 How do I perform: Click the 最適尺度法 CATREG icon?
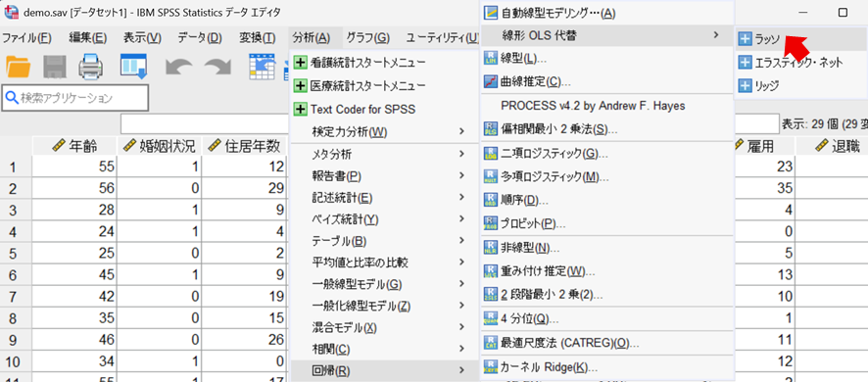[491, 343]
